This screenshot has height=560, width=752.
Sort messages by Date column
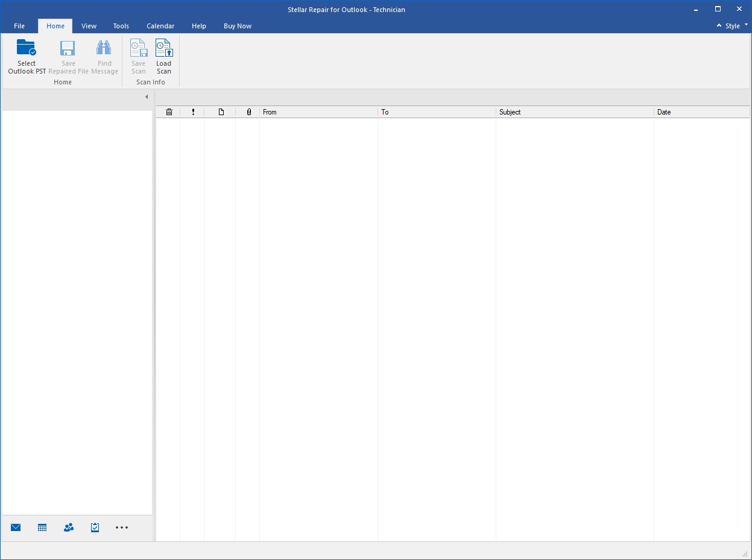click(703, 112)
